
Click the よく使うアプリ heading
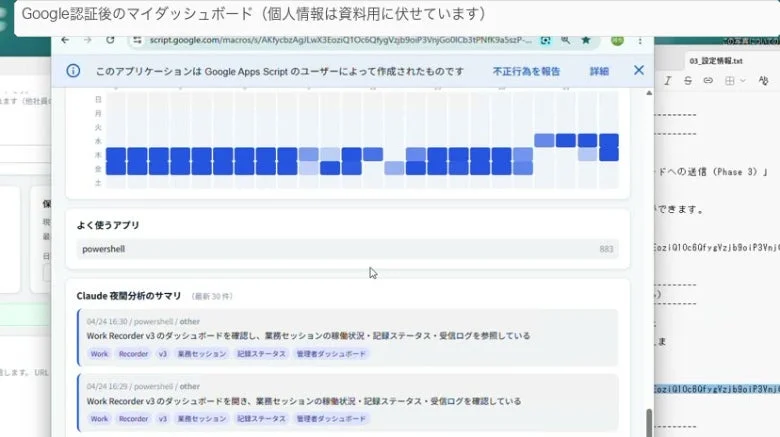(x=108, y=225)
